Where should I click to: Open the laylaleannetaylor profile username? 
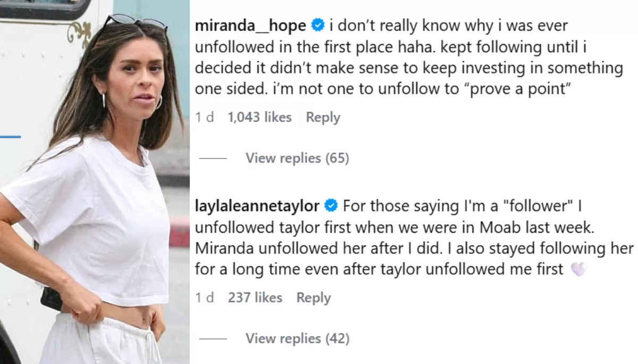click(x=257, y=206)
